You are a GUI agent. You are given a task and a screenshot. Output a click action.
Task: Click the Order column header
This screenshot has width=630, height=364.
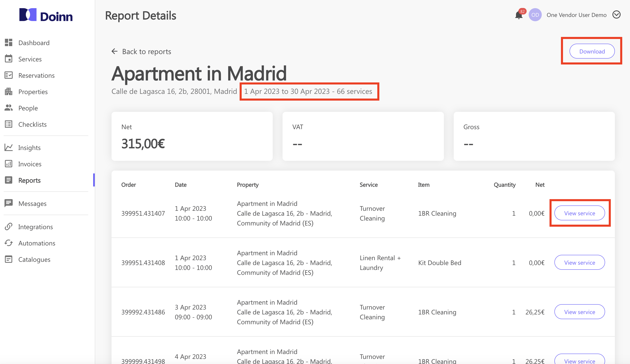coord(128,185)
